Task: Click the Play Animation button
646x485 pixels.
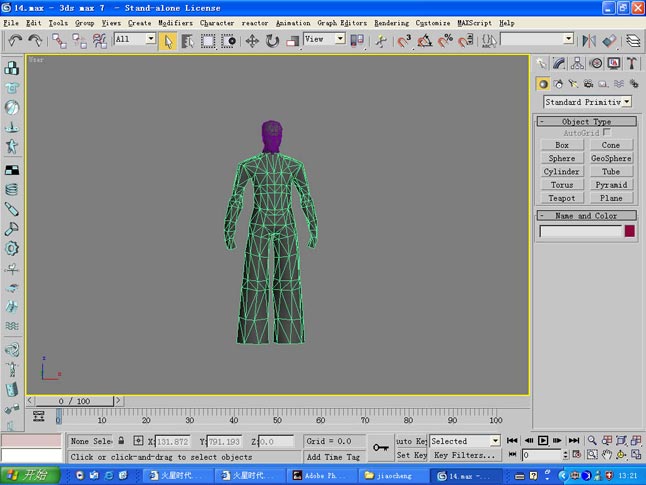Action: click(543, 440)
